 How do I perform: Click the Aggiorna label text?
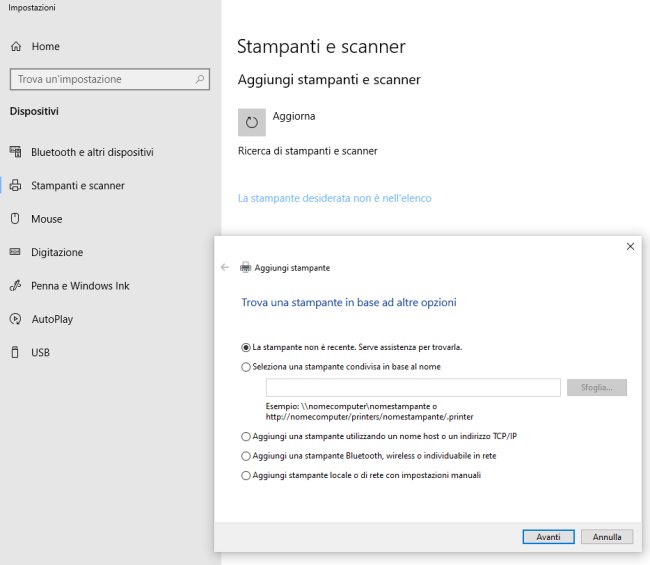tap(294, 116)
